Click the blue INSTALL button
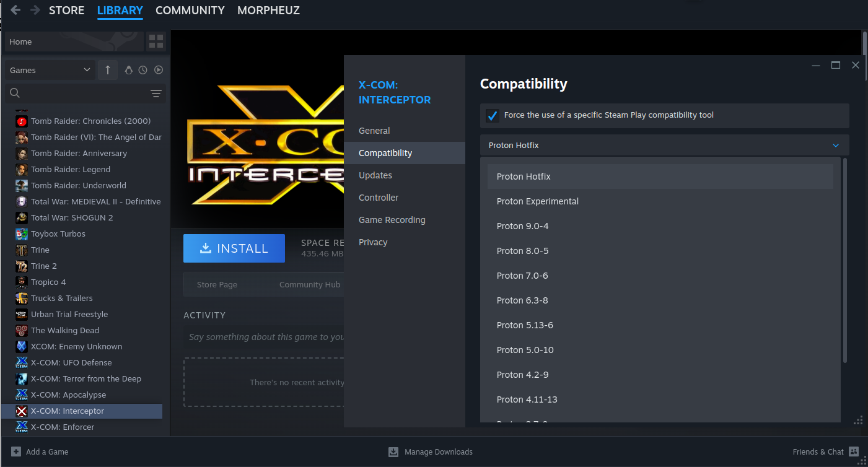Screen dimensions: 868x467 point(234,248)
